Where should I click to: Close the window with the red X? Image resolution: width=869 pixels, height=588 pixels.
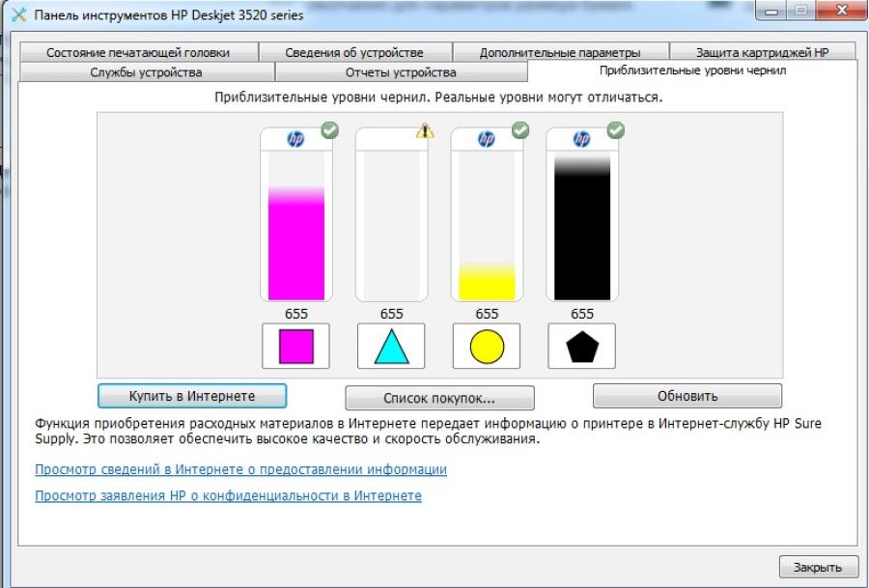842,10
